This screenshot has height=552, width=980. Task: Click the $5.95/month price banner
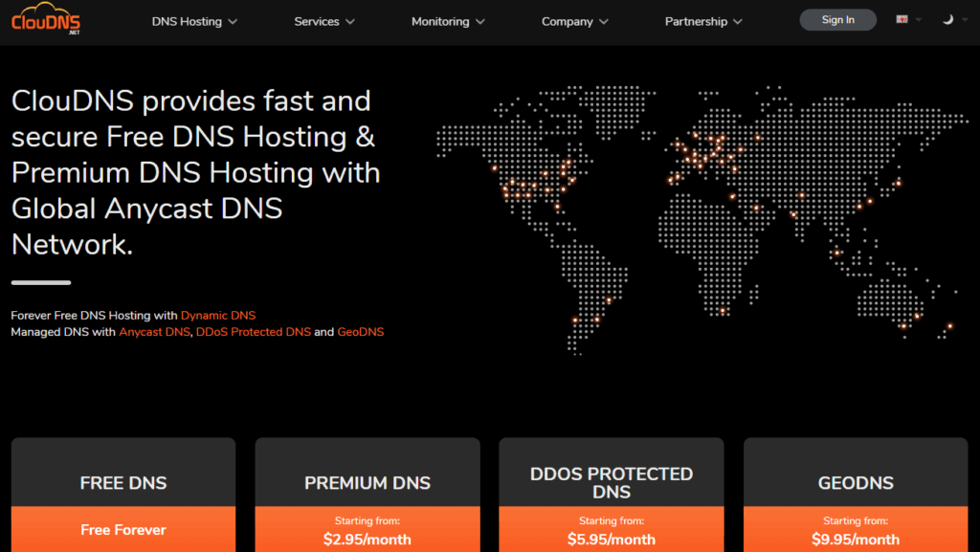click(612, 530)
